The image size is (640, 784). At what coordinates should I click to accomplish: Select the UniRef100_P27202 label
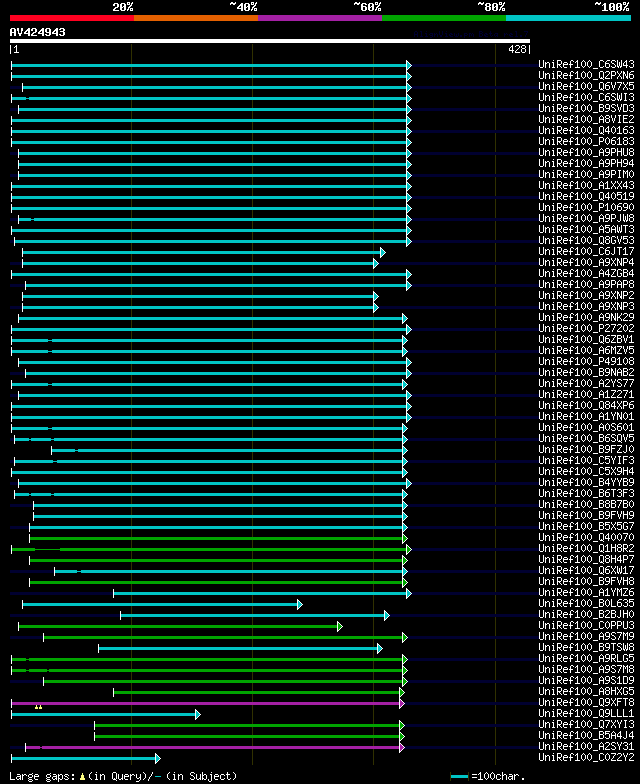tap(586, 328)
